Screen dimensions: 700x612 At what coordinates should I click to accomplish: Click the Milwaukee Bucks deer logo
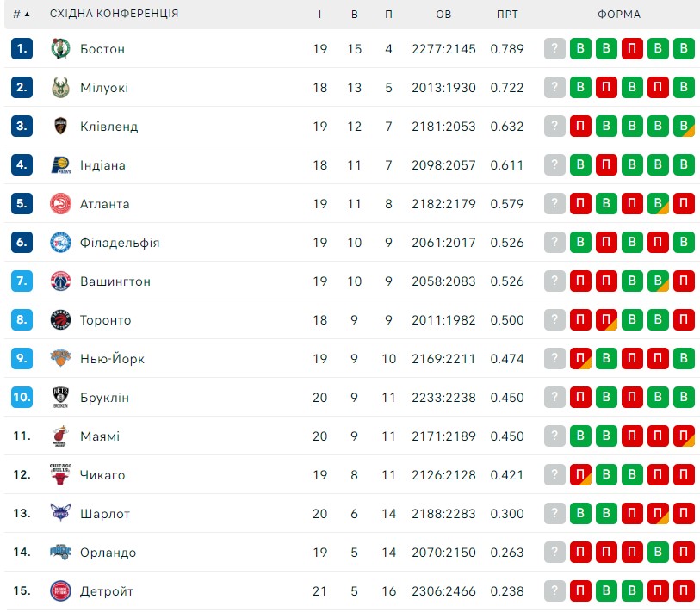[x=60, y=88]
